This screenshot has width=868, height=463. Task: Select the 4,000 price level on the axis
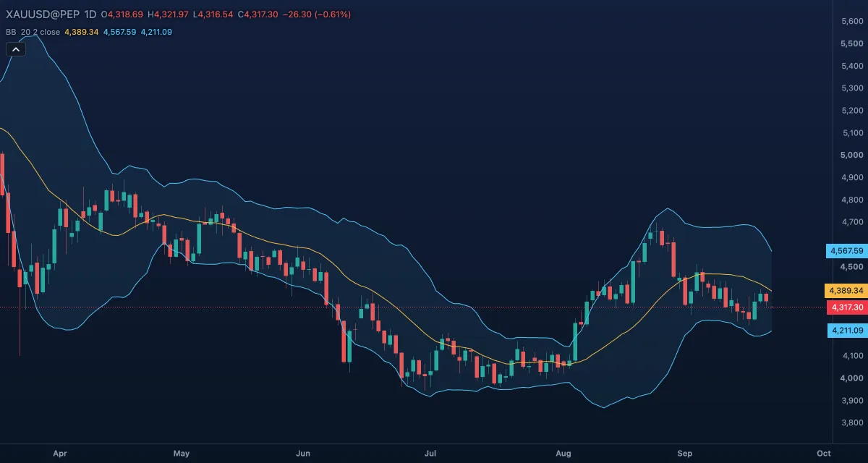click(x=854, y=378)
